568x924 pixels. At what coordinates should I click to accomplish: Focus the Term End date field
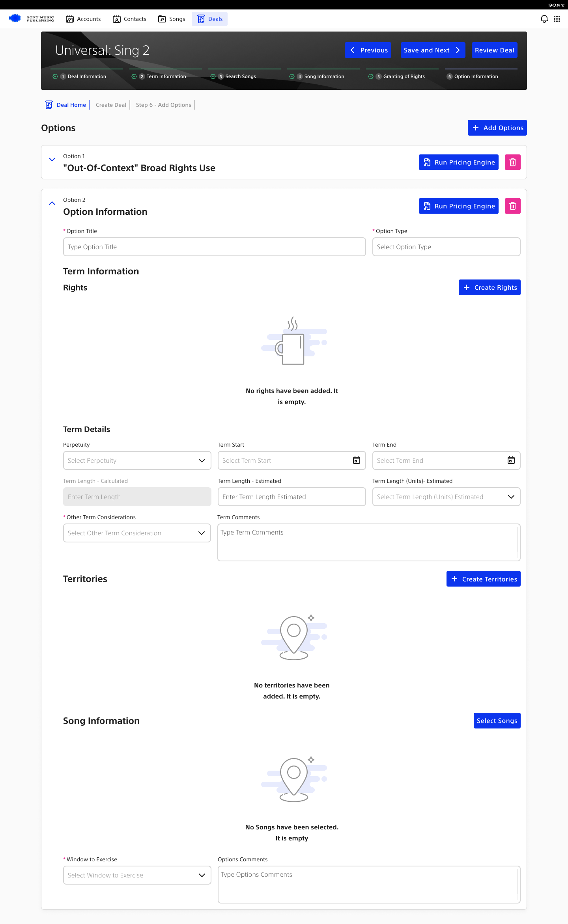click(x=447, y=460)
